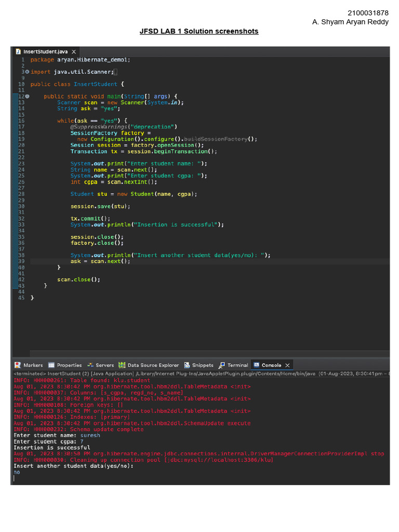This screenshot has height=532, width=399.
Task: Expand the collapsed import box after Scanner
Action: pyautogui.click(x=115, y=72)
